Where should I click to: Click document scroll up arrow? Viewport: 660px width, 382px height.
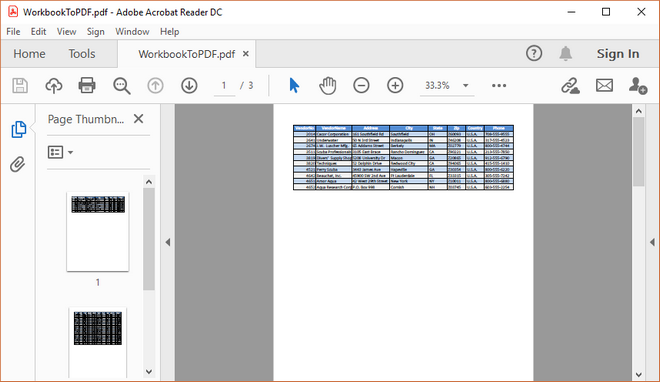[x=639, y=111]
